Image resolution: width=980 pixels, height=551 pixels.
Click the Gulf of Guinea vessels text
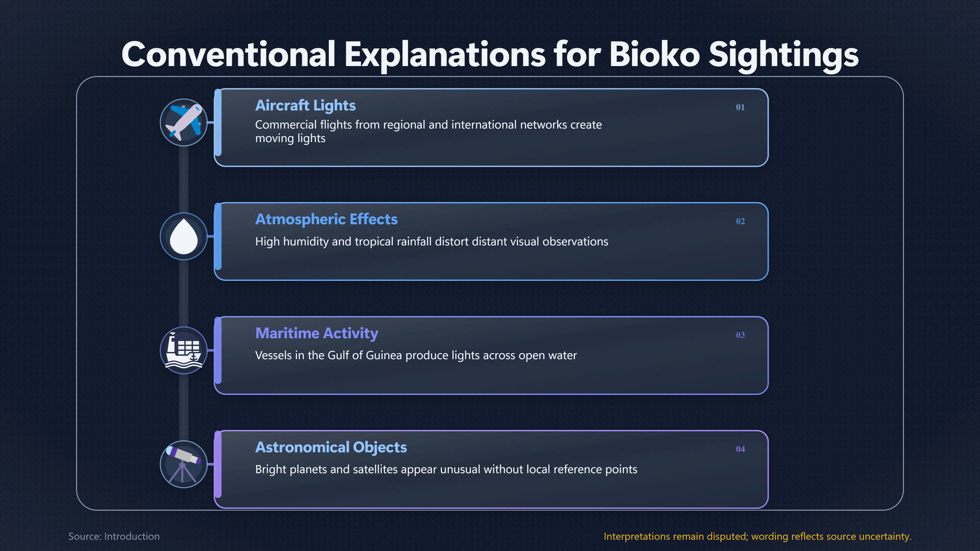point(416,355)
